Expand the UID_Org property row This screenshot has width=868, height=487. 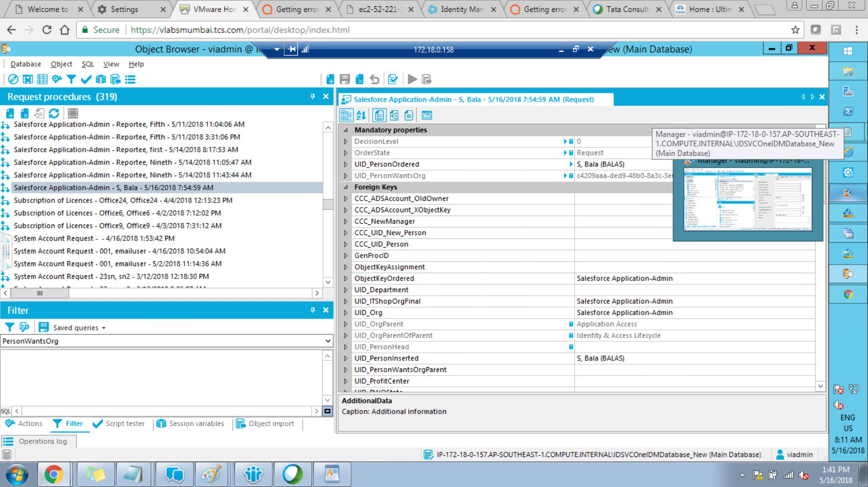pyautogui.click(x=345, y=313)
